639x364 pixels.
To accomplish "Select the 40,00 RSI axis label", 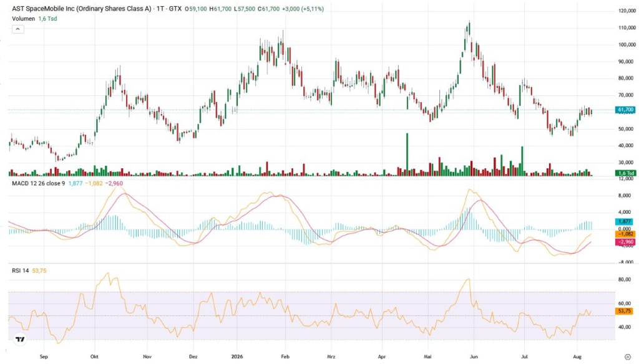I will click(625, 327).
